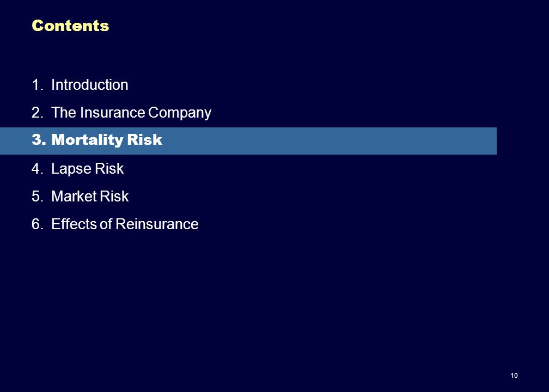
Task: Click the word Reinsurance
Action: coord(157,224)
